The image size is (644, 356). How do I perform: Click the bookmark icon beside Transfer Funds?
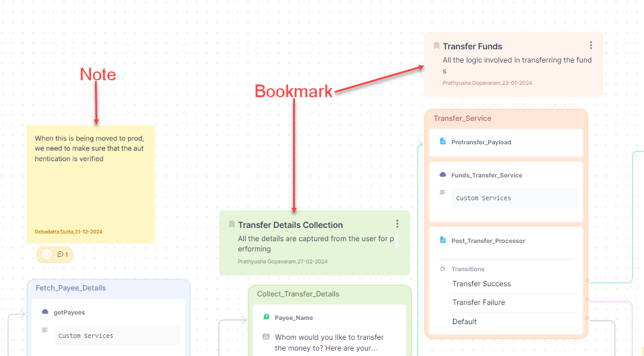click(436, 46)
